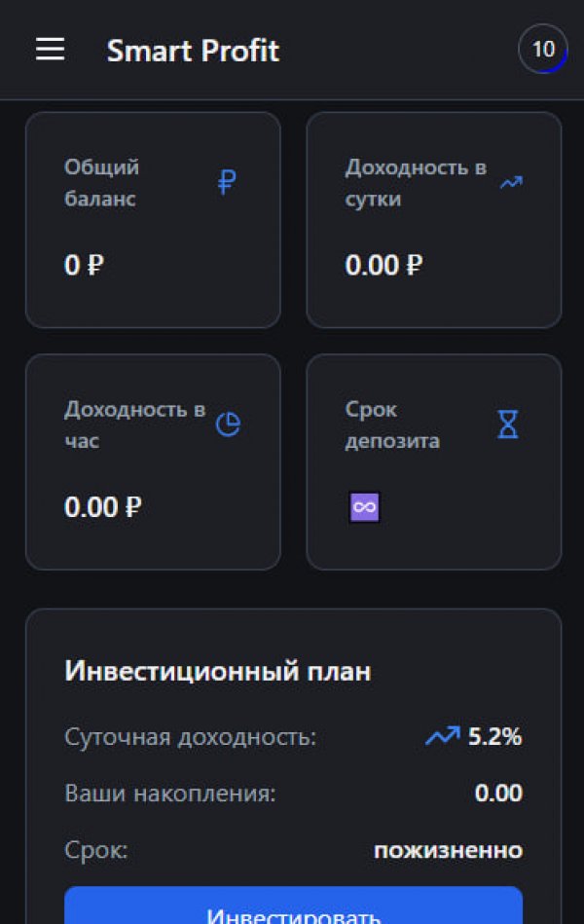Viewport: 584px width, 924px height.
Task: Click the пожизненно term label
Action: (x=445, y=850)
